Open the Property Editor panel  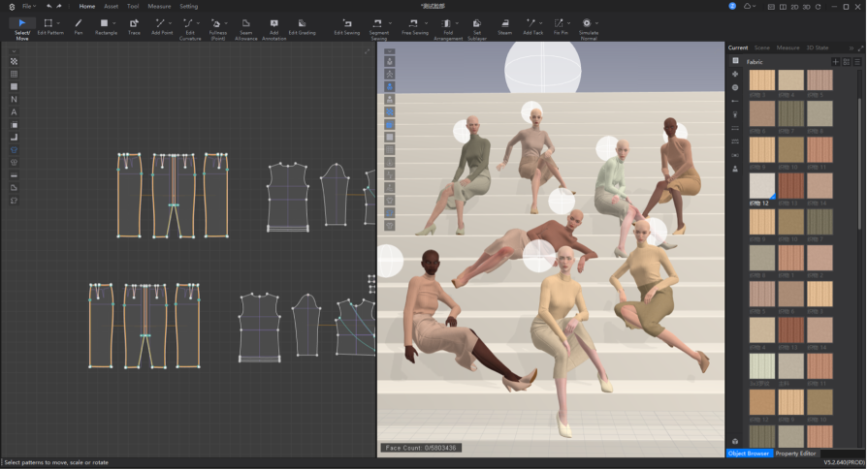coord(795,454)
